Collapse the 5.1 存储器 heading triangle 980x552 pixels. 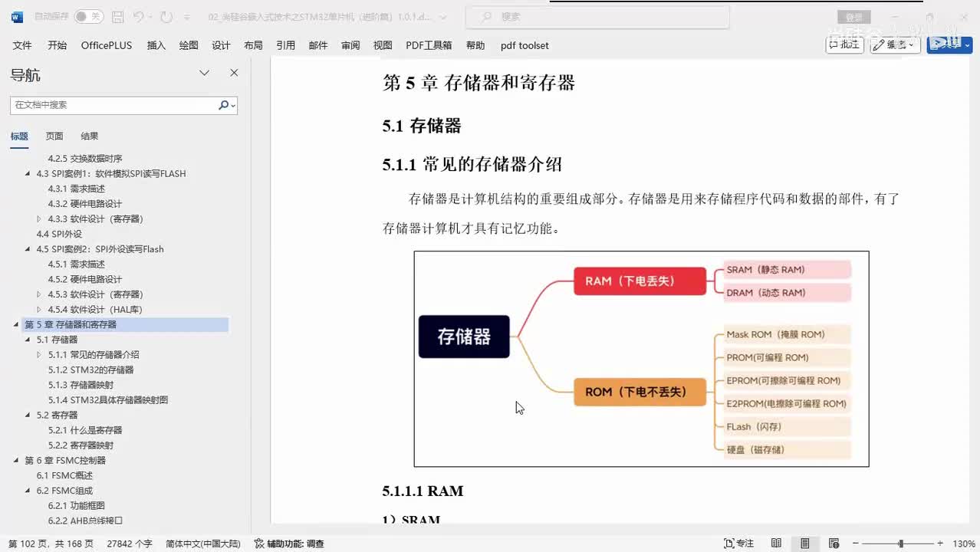pyautogui.click(x=28, y=340)
